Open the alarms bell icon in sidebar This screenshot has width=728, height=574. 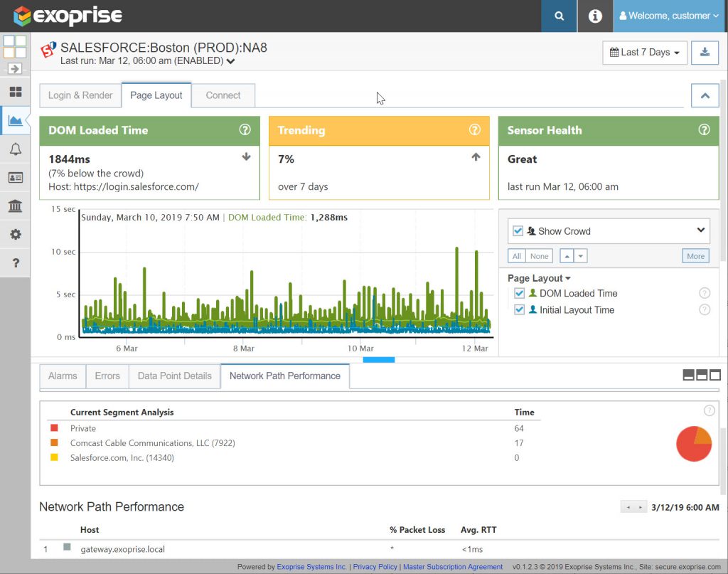pos(16,149)
